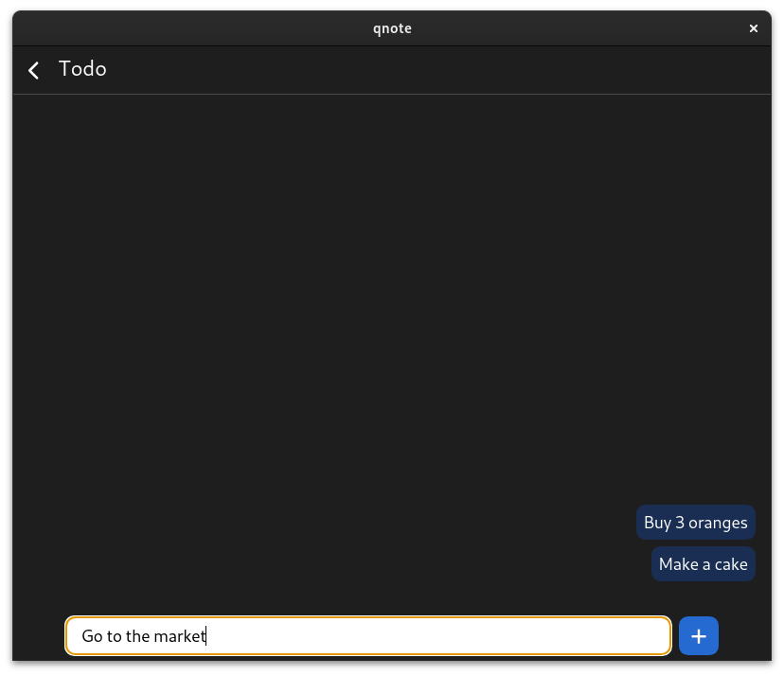
Task: Click the word "Make" in the second note
Action: [x=679, y=564]
